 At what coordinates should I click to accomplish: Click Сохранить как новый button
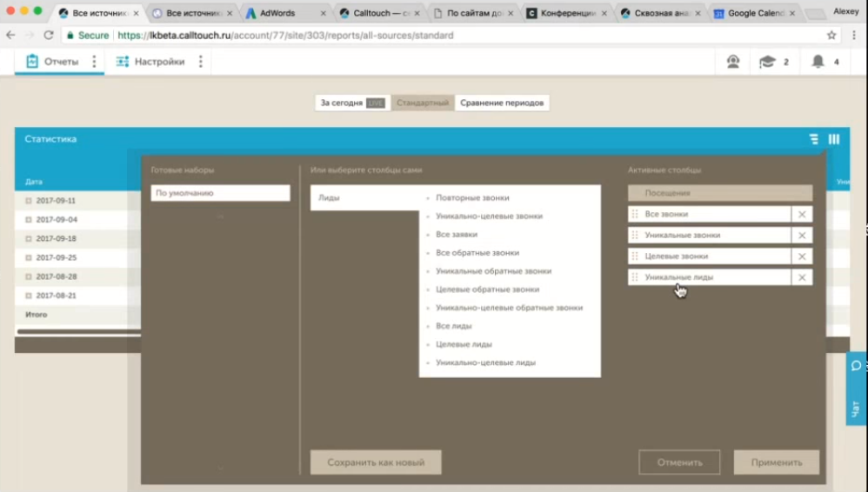pyautogui.click(x=376, y=462)
